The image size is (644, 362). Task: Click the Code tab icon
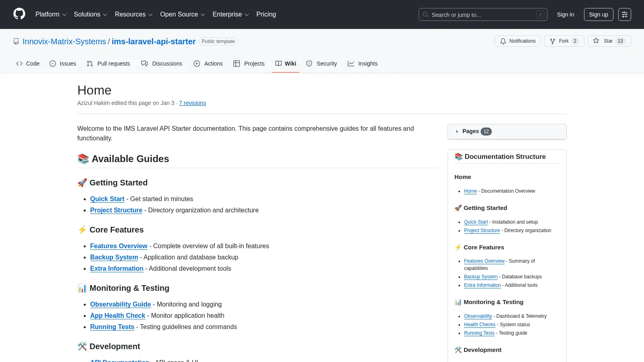click(19, 64)
